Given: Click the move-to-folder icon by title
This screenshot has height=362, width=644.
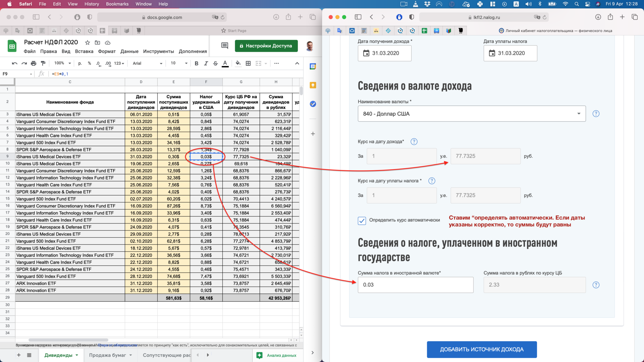Looking at the screenshot, I should [x=97, y=42].
